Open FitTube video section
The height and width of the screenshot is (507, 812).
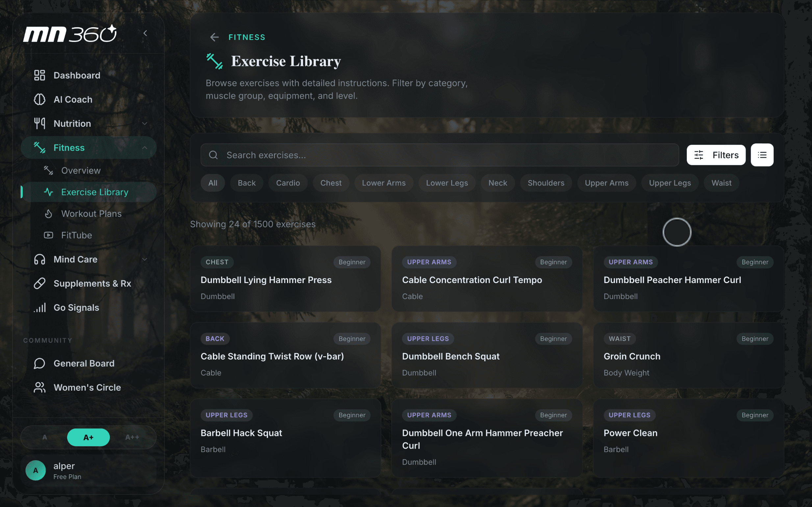76,235
